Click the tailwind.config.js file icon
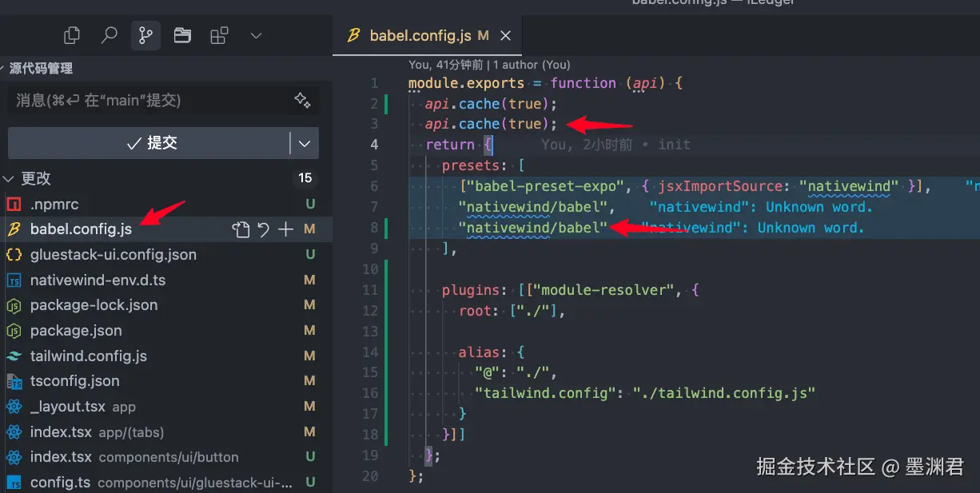 tap(14, 356)
